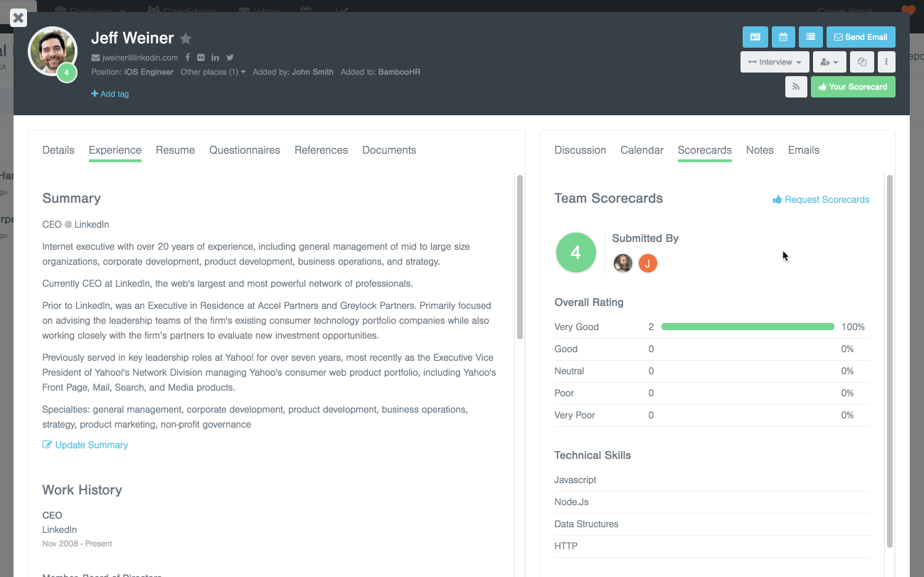Open the Notes tab
The height and width of the screenshot is (577, 924).
coord(760,150)
